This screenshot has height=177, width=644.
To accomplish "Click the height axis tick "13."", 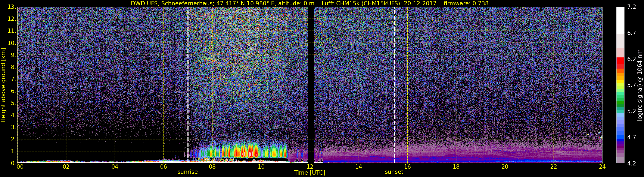I will [12, 7].
